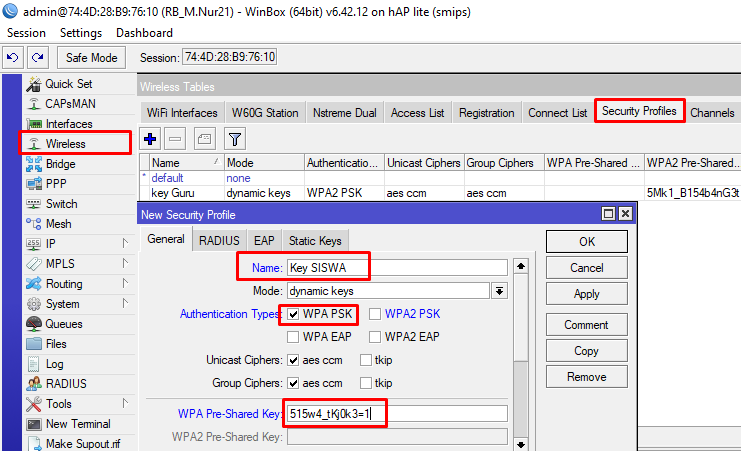Open Settings menu
Viewport: 741px width, 451px height.
tap(81, 33)
